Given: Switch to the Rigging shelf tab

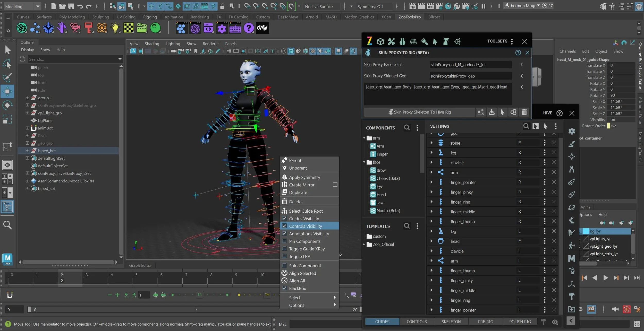Looking at the screenshot, I should pyautogui.click(x=150, y=17).
